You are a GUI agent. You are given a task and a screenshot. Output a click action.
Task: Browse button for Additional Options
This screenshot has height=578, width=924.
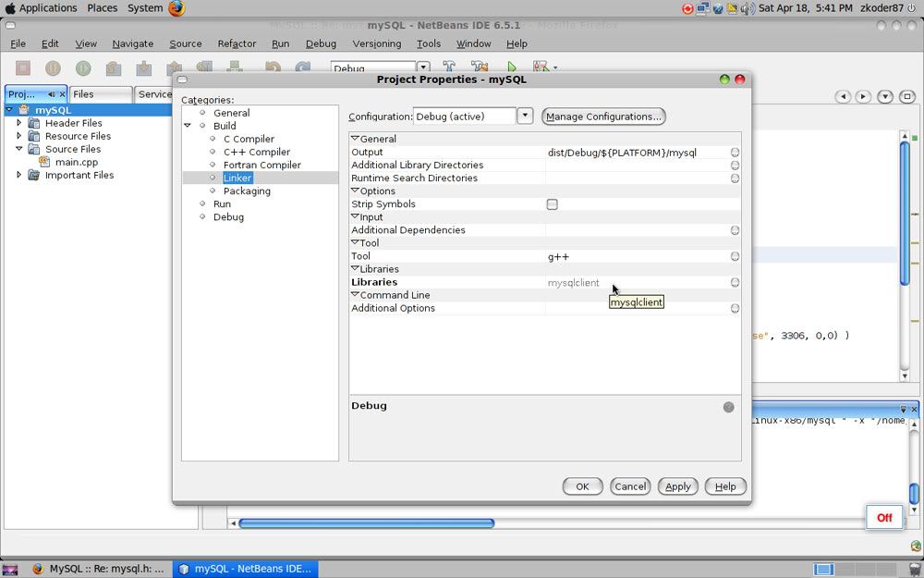tap(735, 309)
